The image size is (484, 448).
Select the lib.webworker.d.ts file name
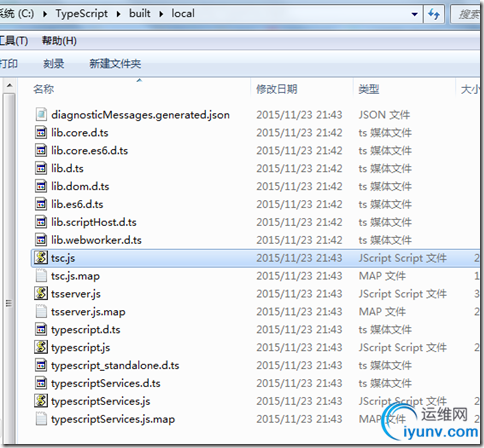point(96,240)
